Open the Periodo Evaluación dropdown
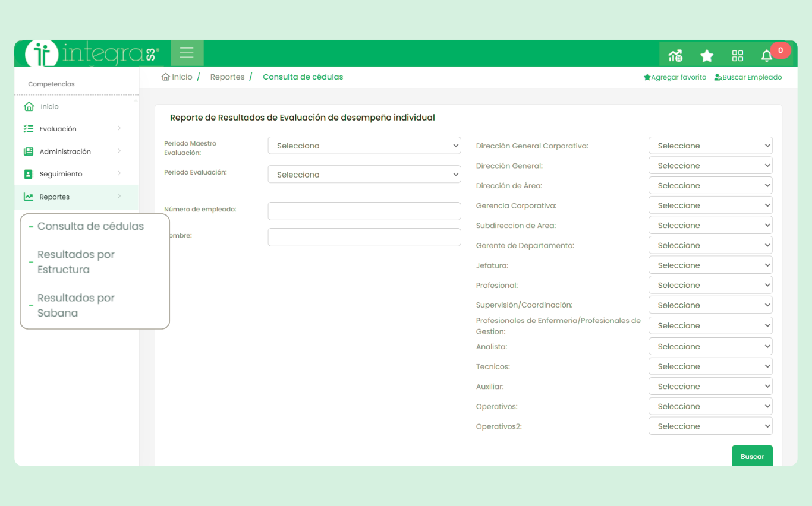Image resolution: width=812 pixels, height=506 pixels. (364, 175)
